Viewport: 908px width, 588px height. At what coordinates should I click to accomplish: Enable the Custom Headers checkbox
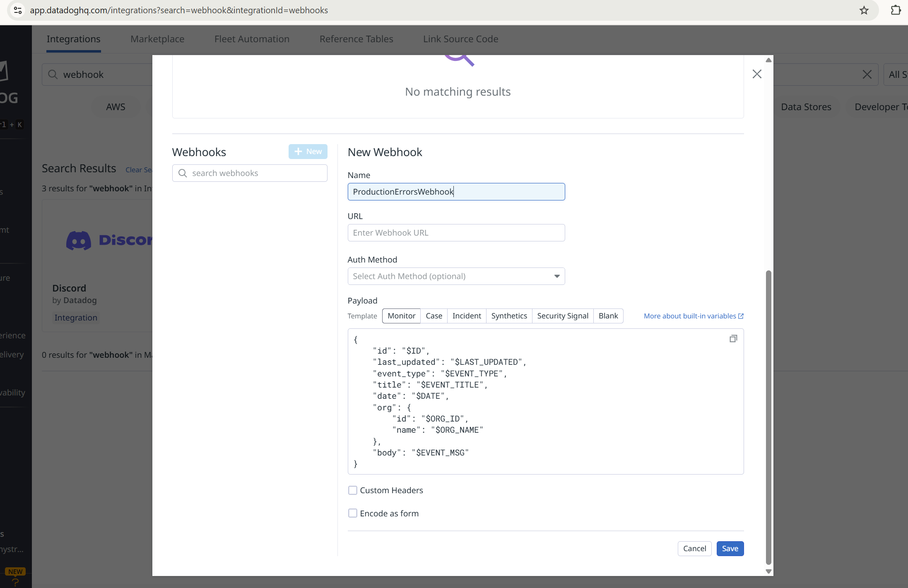click(353, 490)
